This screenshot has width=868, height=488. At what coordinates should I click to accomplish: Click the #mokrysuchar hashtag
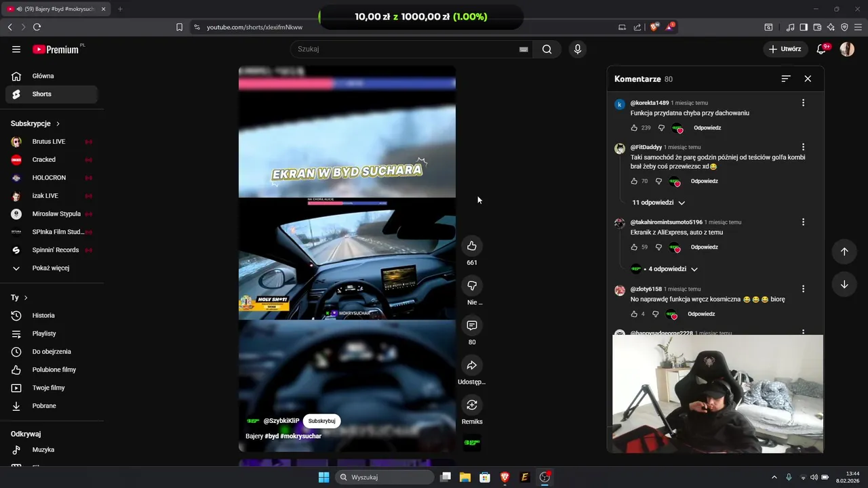(300, 436)
